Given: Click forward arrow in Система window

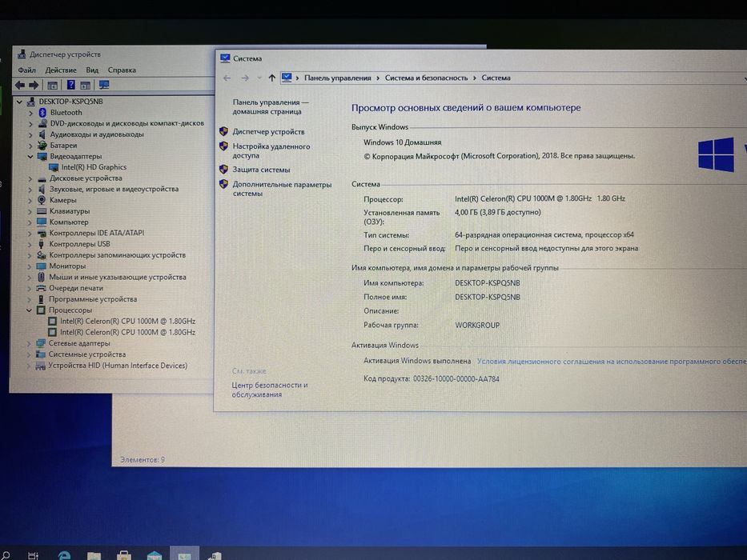Looking at the screenshot, I should coord(245,78).
